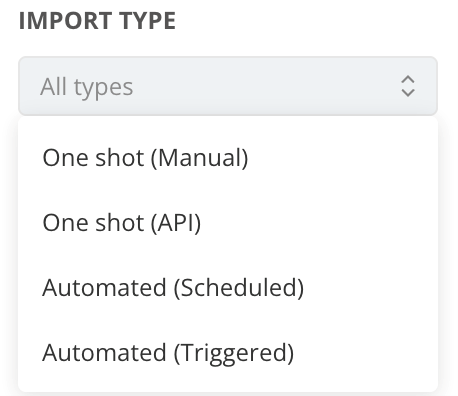Viewport: 458px width, 396px height.
Task: Click the last entry, Automated (Triggered)
Action: coord(228,353)
